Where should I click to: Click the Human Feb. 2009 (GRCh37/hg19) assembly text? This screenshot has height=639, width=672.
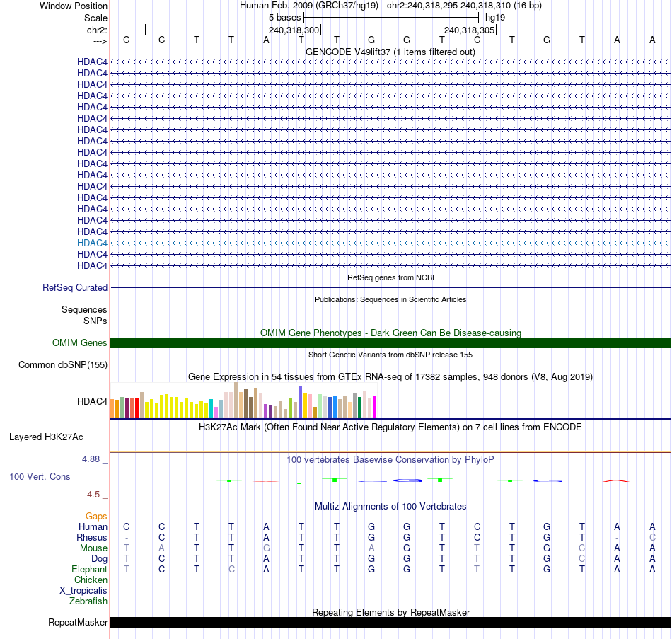tap(309, 6)
